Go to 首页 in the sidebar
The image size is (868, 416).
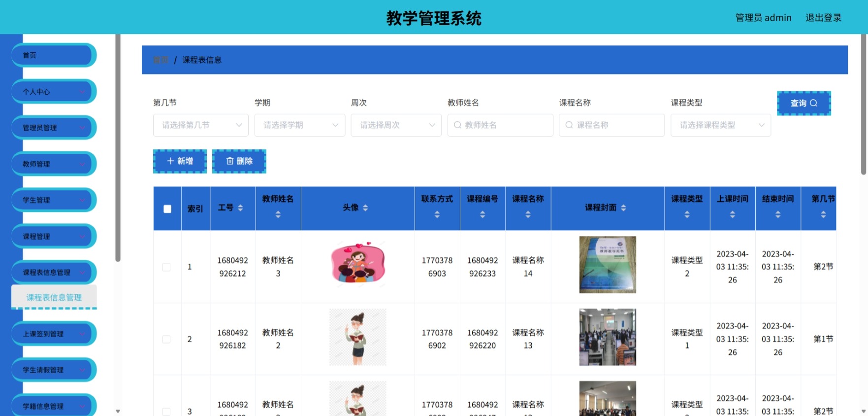click(54, 55)
